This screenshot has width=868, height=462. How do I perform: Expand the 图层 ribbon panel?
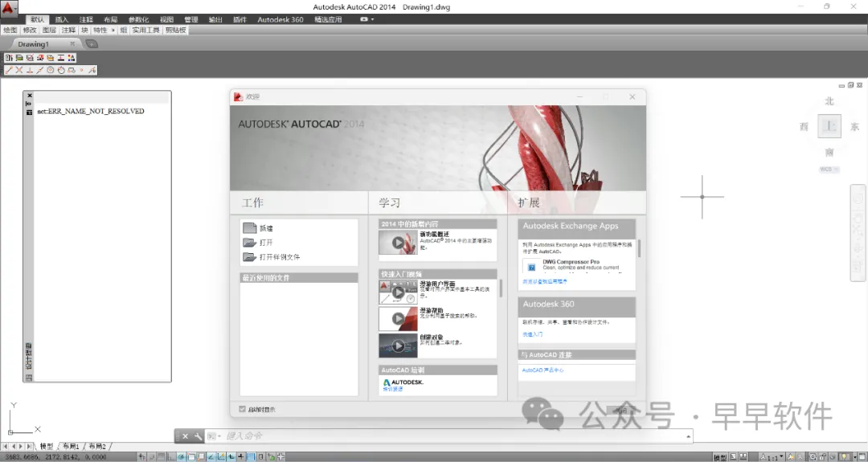pyautogui.click(x=49, y=30)
